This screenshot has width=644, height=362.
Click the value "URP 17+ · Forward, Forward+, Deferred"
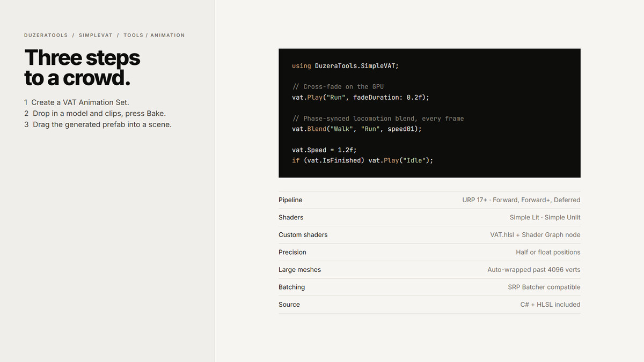pyautogui.click(x=521, y=200)
